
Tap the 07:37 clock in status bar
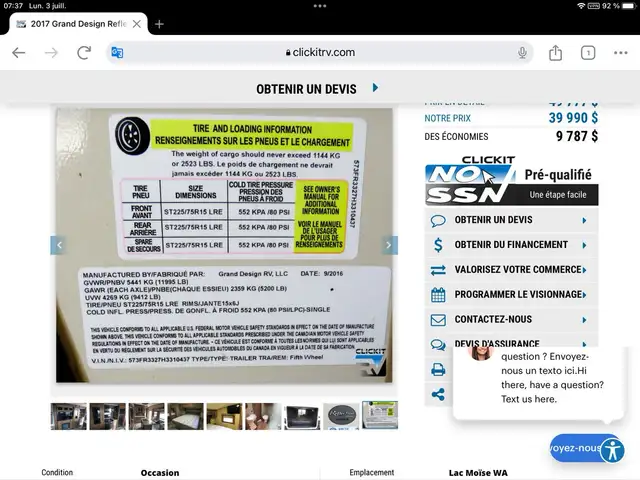point(13,6)
